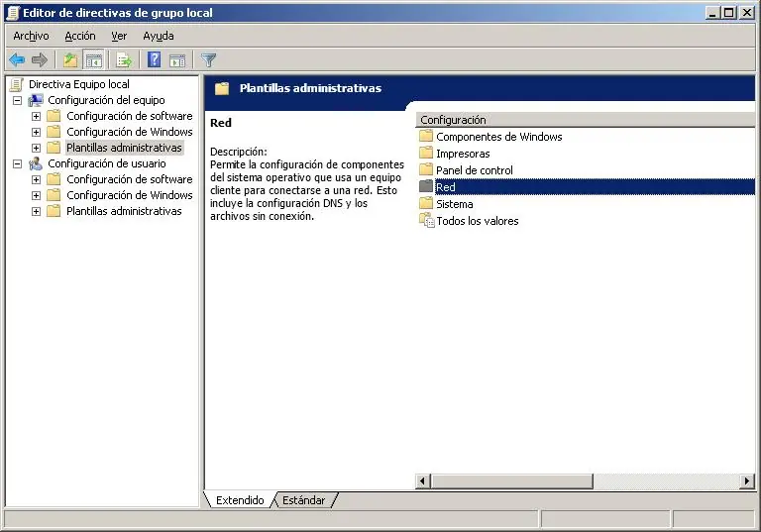Image resolution: width=761 pixels, height=532 pixels.
Task: Select Panel de control in list
Action: point(475,170)
